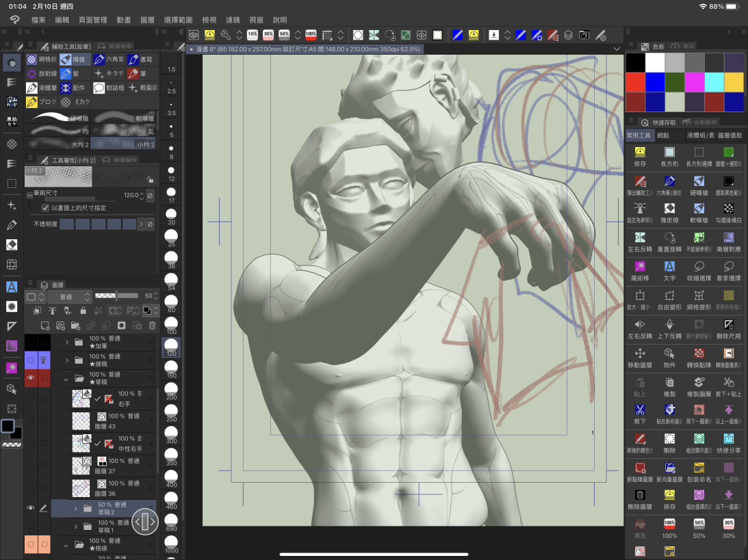Choose brush size 54 preset

(x=171, y=282)
